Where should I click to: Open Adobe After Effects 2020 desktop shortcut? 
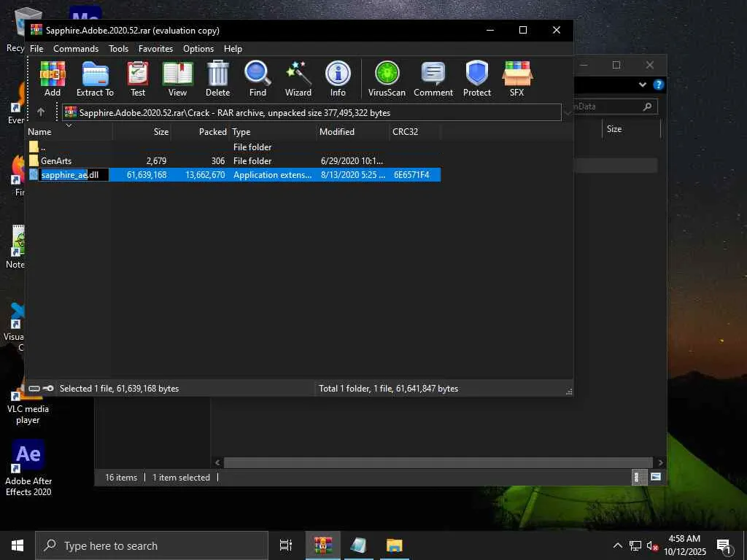[28, 468]
